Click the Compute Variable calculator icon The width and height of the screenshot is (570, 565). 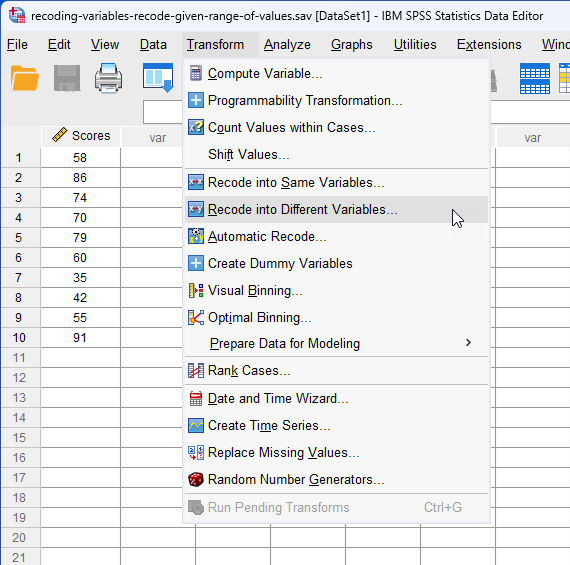tap(196, 73)
